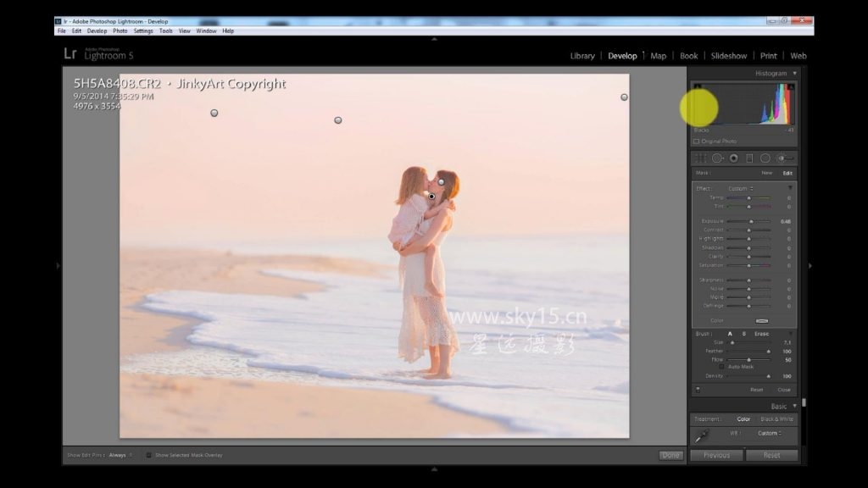Check Show Selected Mask Overlay
Image resolution: width=868 pixels, height=488 pixels.
[148, 455]
